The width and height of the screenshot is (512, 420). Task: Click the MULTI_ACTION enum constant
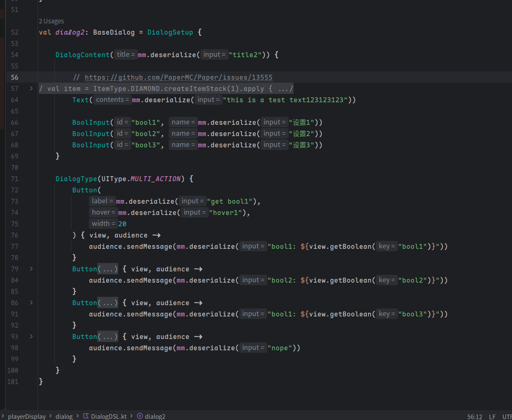coord(156,179)
